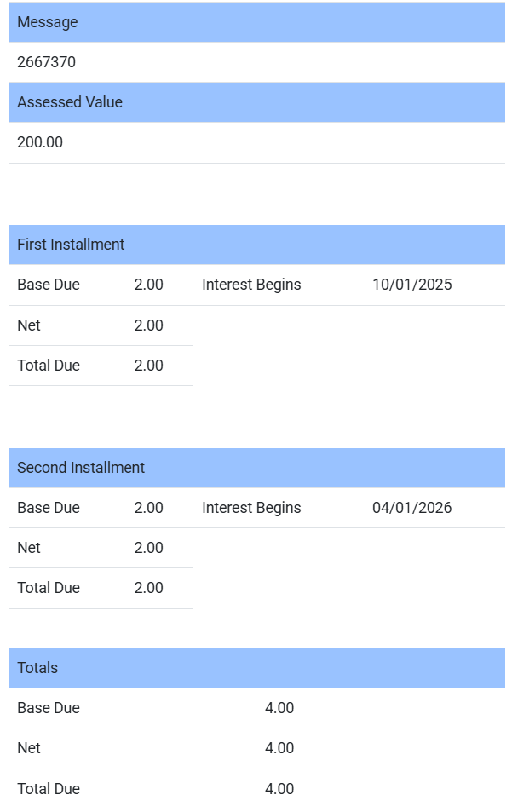Screen dimensions: 512x812
Task: Click Second Installment's Total Due label
Action: pos(49,588)
